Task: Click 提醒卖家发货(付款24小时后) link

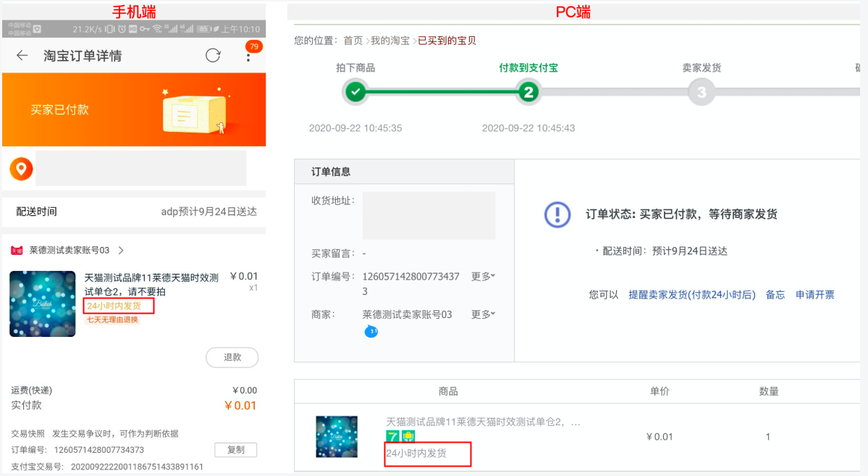Action: click(x=692, y=295)
